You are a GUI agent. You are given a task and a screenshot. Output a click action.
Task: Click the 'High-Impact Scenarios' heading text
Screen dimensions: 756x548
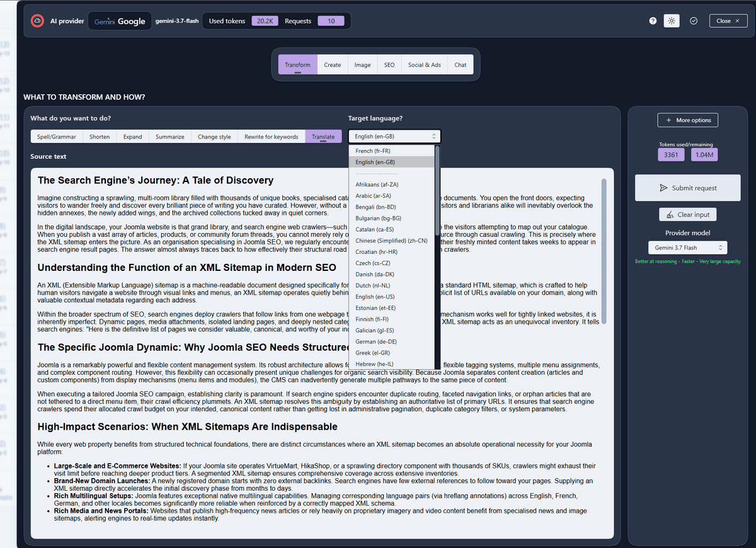tap(188, 426)
